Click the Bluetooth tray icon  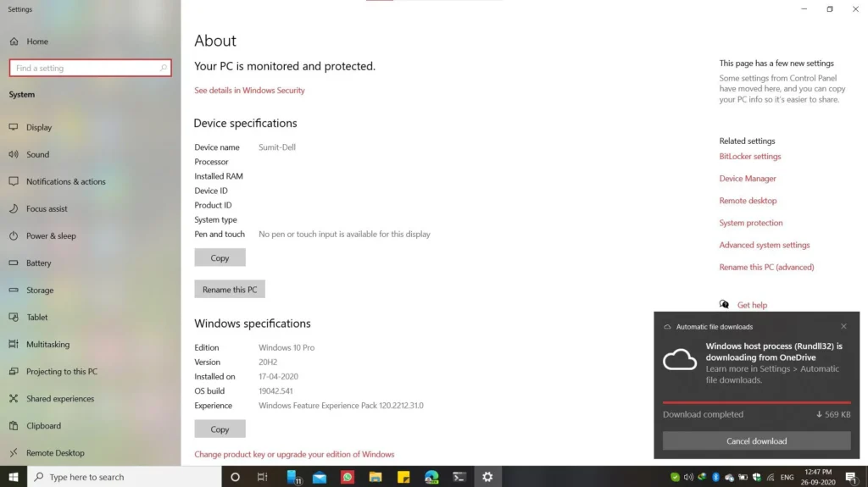tap(715, 477)
